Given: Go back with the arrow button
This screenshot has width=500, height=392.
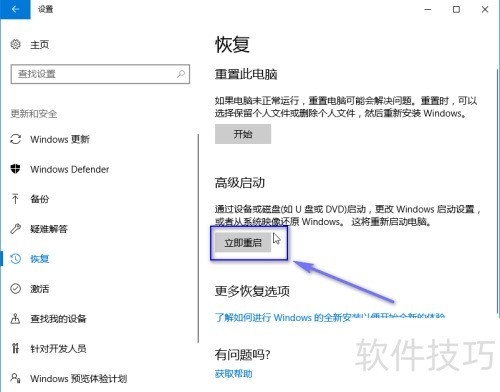Looking at the screenshot, I should click(15, 9).
